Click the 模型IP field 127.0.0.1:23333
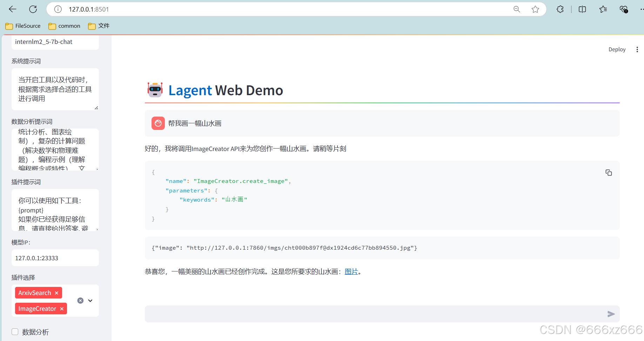Image resolution: width=644 pixels, height=341 pixels. point(55,258)
